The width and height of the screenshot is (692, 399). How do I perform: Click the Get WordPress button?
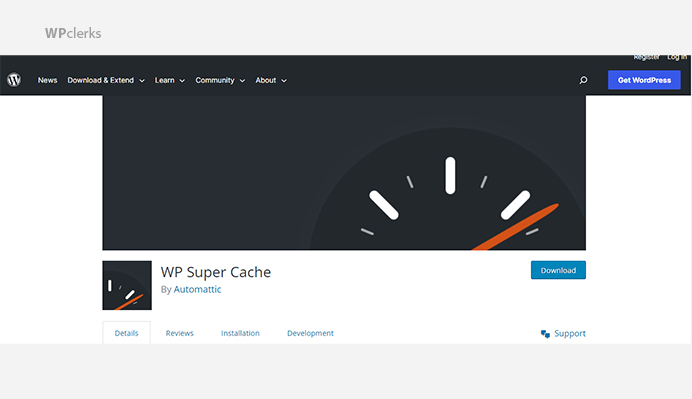(x=644, y=80)
